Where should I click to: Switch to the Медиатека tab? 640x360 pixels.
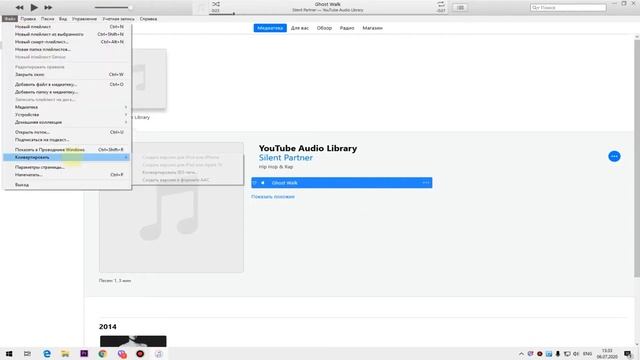pyautogui.click(x=270, y=28)
